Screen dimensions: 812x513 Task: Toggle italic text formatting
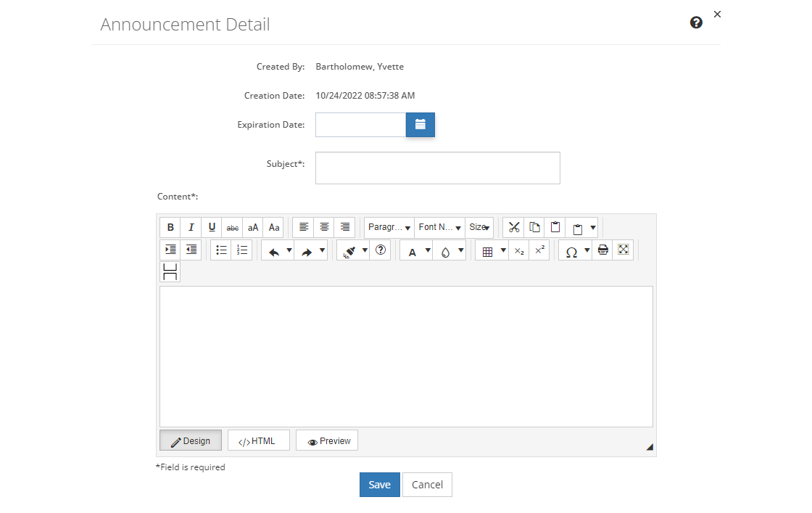point(191,227)
